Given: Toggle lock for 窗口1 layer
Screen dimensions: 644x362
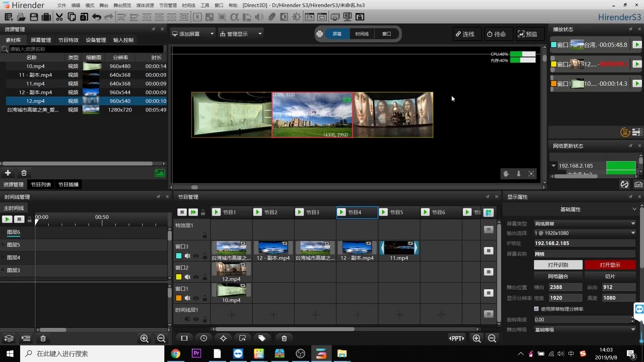Looking at the screenshot, I should 205,298.
